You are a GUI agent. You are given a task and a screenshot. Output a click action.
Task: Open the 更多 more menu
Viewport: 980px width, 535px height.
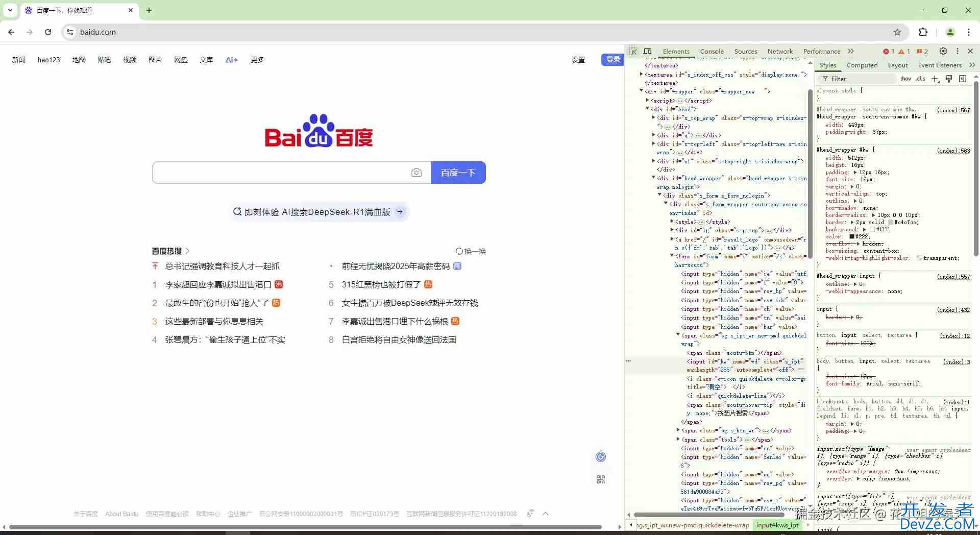(x=257, y=60)
